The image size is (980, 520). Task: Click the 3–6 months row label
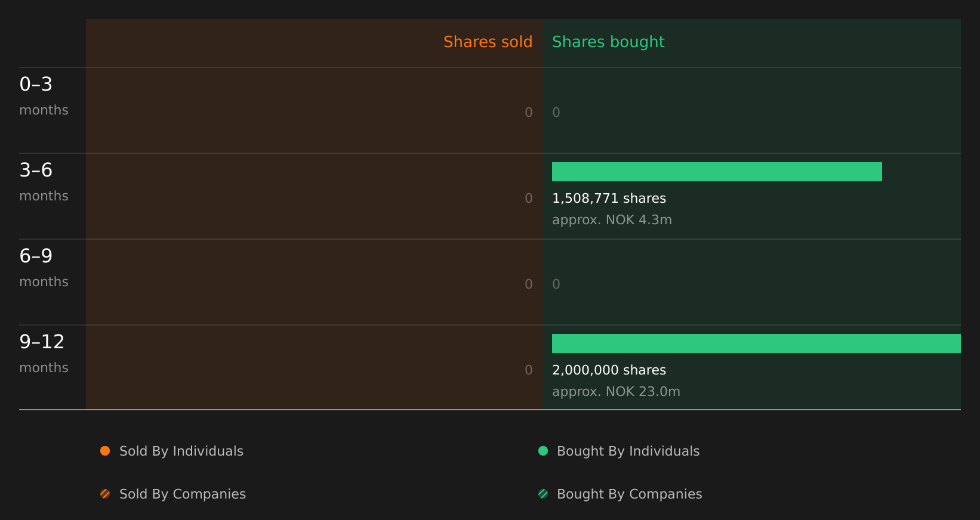click(44, 182)
